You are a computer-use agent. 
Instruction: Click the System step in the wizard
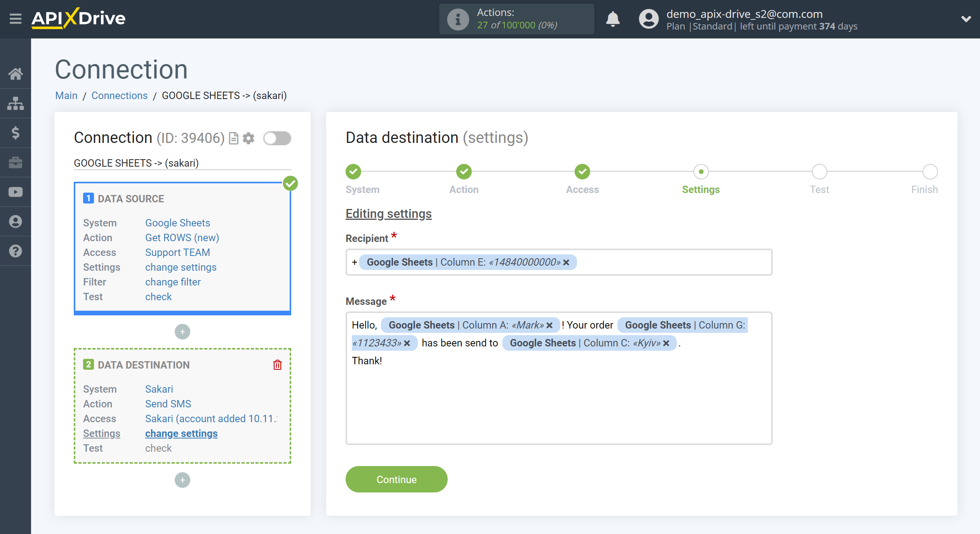[x=353, y=172]
